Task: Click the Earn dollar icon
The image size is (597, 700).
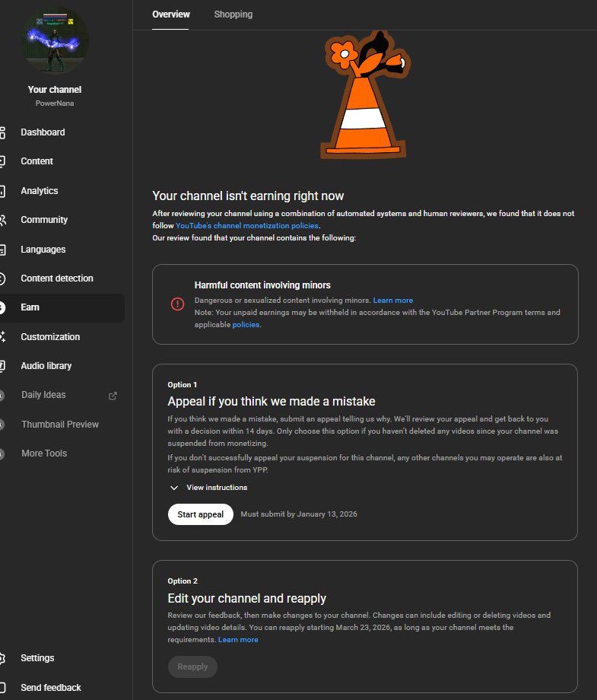Action: coord(2,307)
